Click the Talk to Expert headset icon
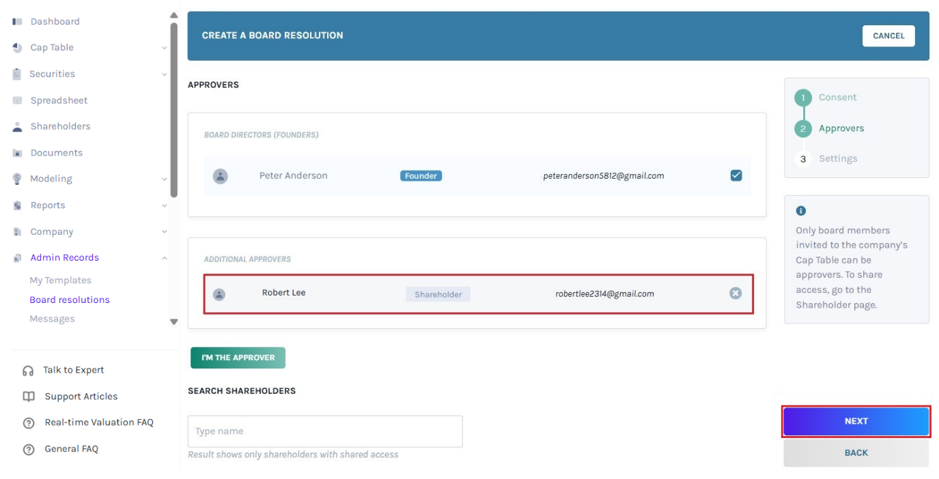939x479 pixels. (28, 371)
